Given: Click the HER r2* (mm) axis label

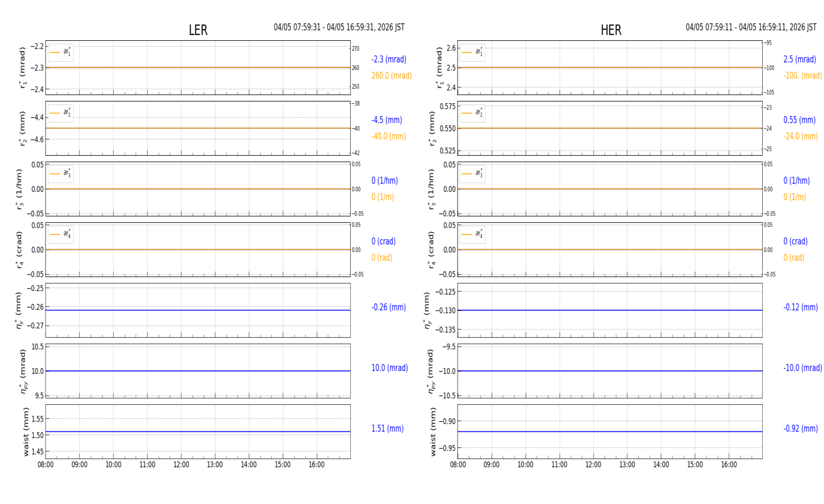Looking at the screenshot, I should [432, 128].
